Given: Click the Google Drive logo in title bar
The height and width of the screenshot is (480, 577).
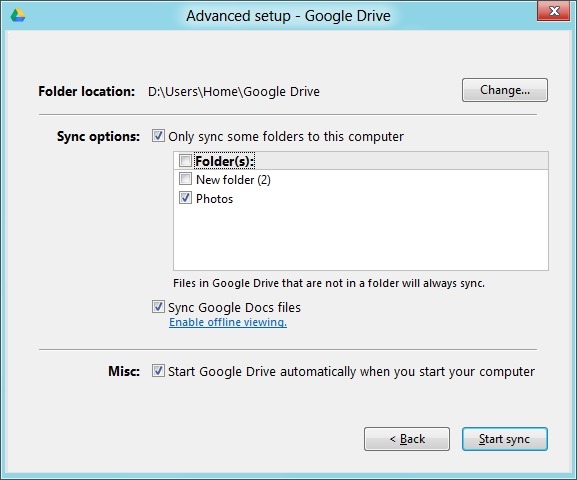Looking at the screenshot, I should pyautogui.click(x=18, y=15).
